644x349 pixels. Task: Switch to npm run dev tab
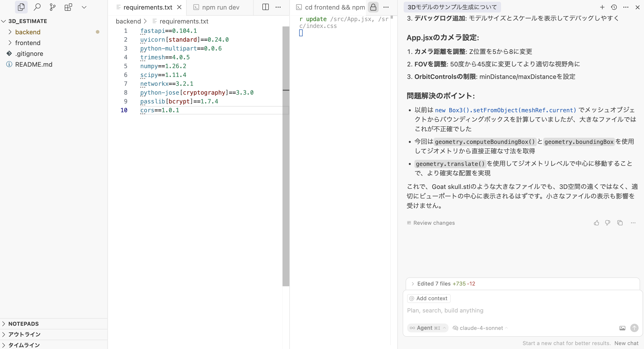pyautogui.click(x=220, y=7)
